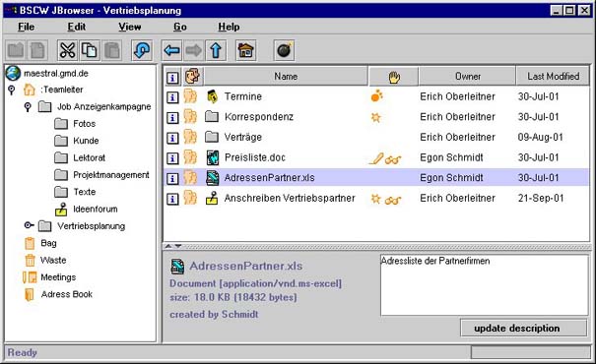This screenshot has height=364, width=596.
Task: Open the Edit menu
Action: (x=77, y=27)
